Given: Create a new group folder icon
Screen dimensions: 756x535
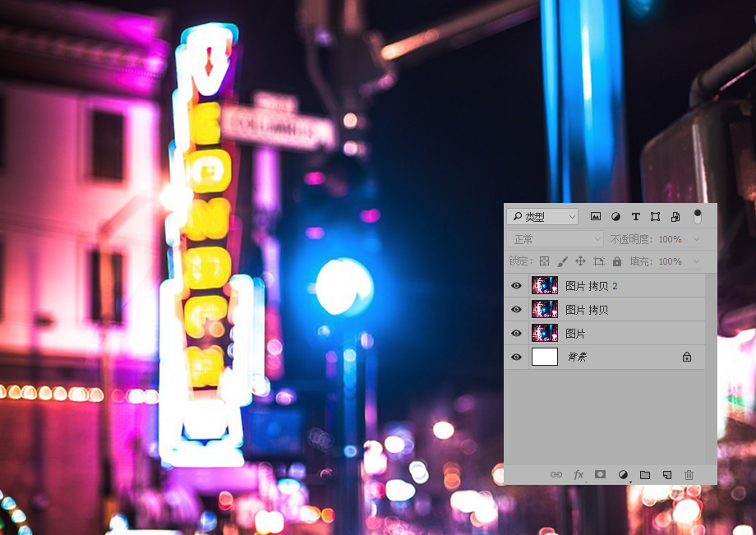Looking at the screenshot, I should [x=645, y=475].
